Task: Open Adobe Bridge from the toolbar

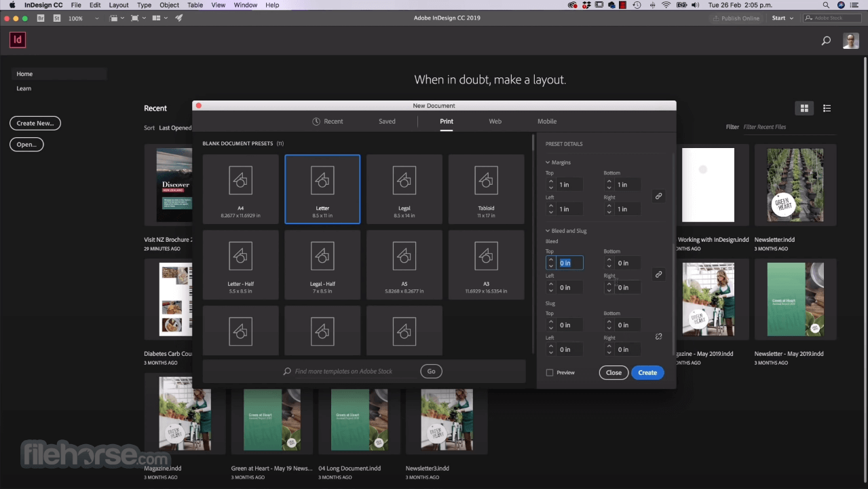Action: [41, 18]
